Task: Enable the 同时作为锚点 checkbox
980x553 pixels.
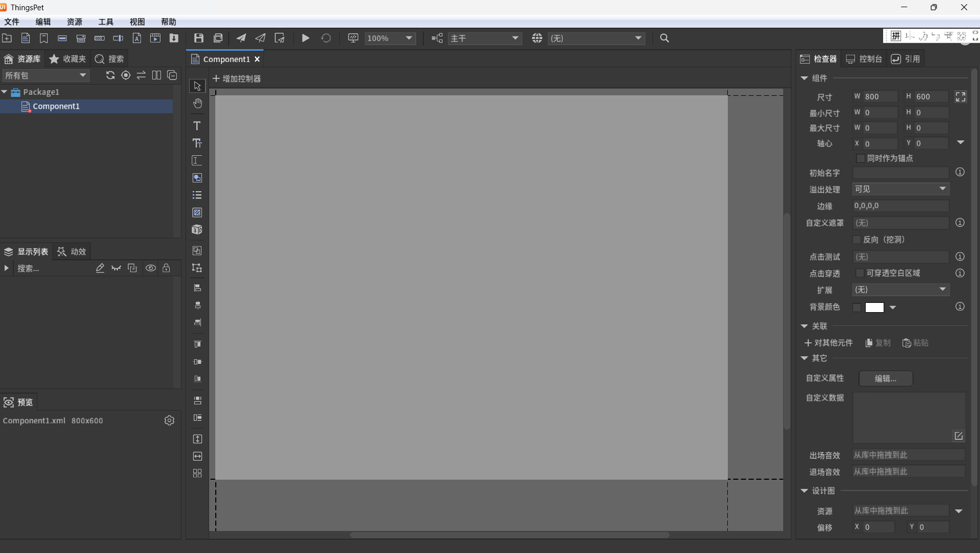Action: click(x=861, y=158)
